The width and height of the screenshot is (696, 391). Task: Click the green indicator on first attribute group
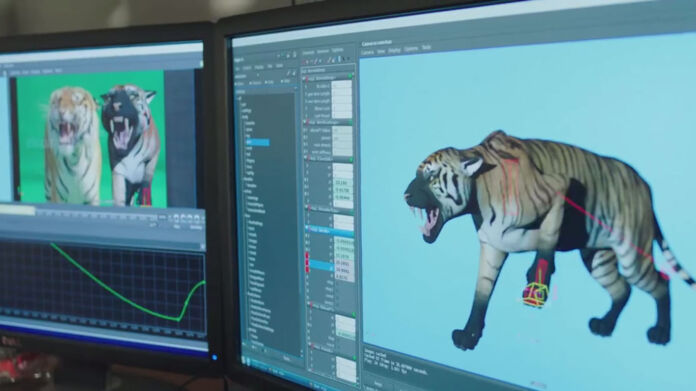[350, 76]
